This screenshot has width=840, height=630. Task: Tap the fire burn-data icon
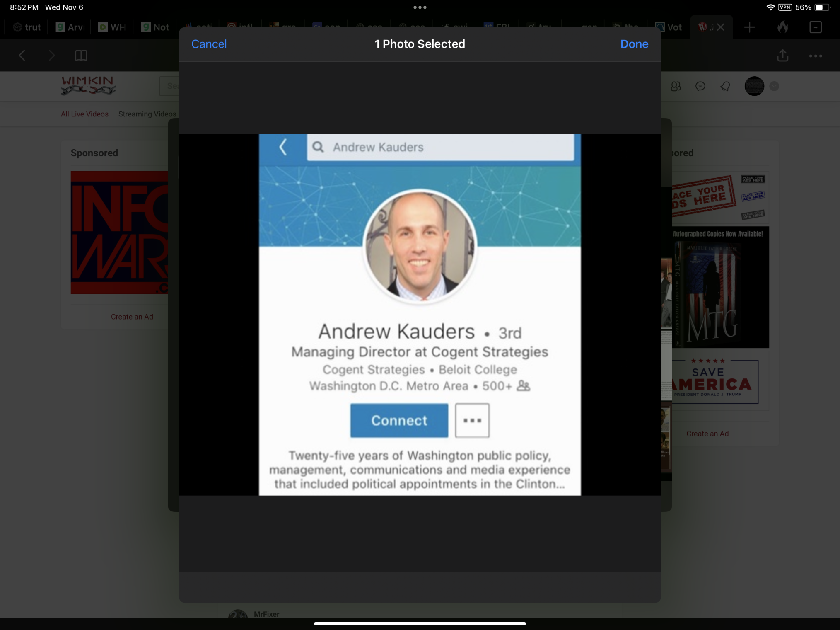click(x=782, y=27)
